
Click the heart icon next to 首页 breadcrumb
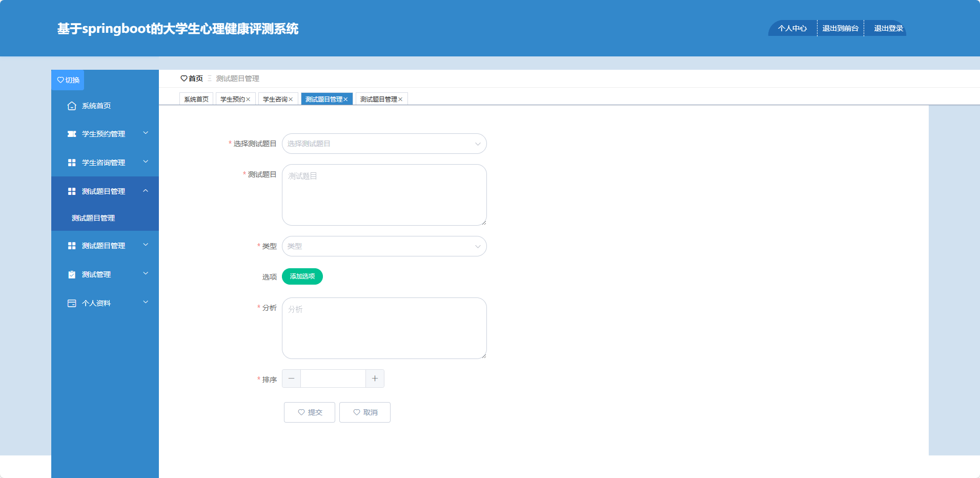[183, 78]
